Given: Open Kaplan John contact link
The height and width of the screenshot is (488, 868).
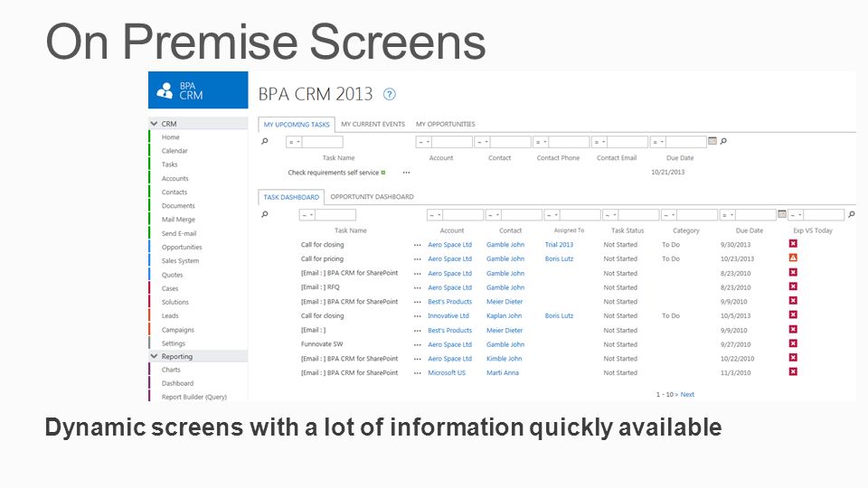Looking at the screenshot, I should tap(504, 316).
